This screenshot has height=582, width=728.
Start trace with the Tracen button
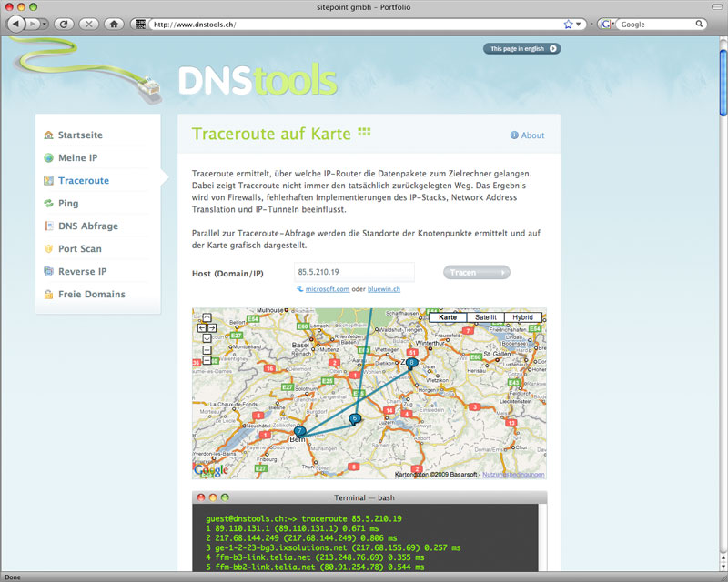coord(477,273)
